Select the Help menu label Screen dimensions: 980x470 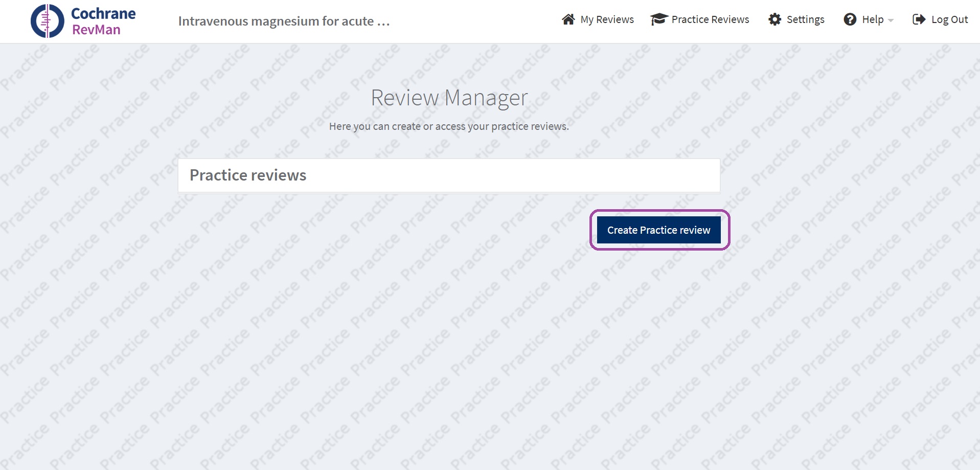click(x=872, y=19)
